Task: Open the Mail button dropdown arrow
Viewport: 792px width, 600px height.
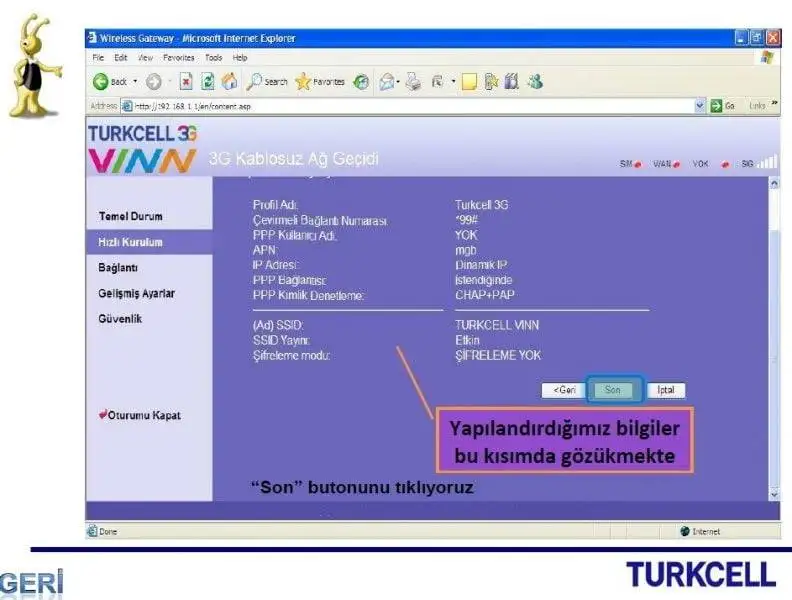Action: click(x=399, y=81)
